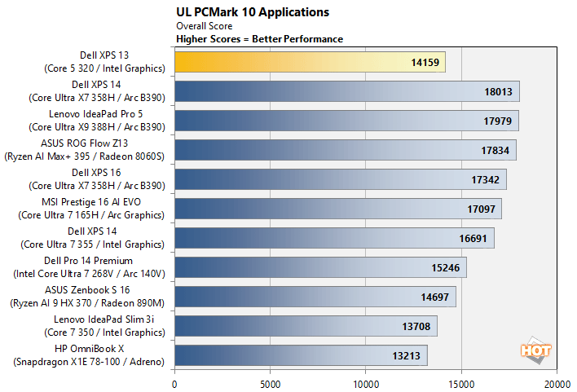Click the x-axis label 5000
The image size is (577, 392).
click(x=270, y=385)
